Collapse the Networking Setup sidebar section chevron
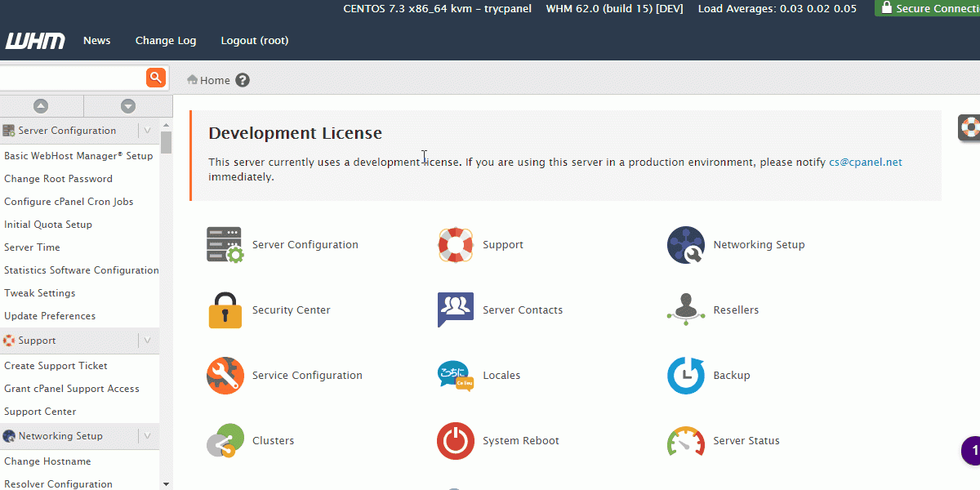The width and height of the screenshot is (980, 490). click(x=147, y=436)
